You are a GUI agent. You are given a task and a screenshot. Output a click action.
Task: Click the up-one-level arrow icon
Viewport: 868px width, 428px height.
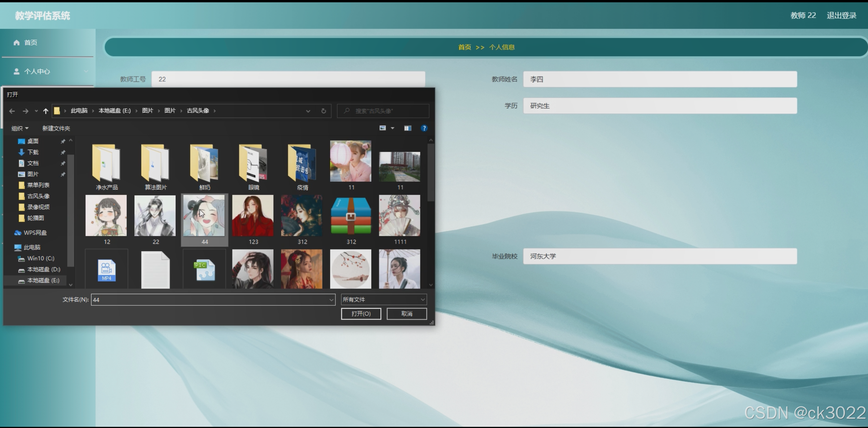click(x=46, y=111)
